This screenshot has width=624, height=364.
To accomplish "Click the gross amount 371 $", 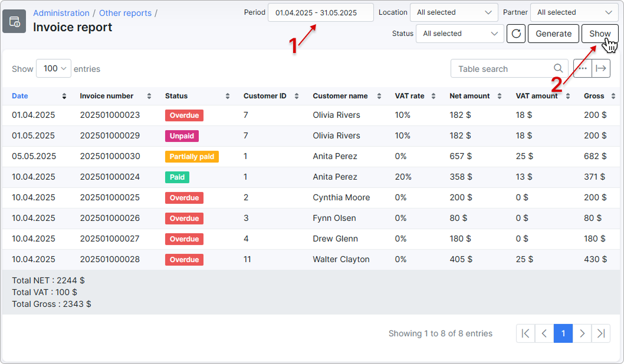I will tap(595, 177).
